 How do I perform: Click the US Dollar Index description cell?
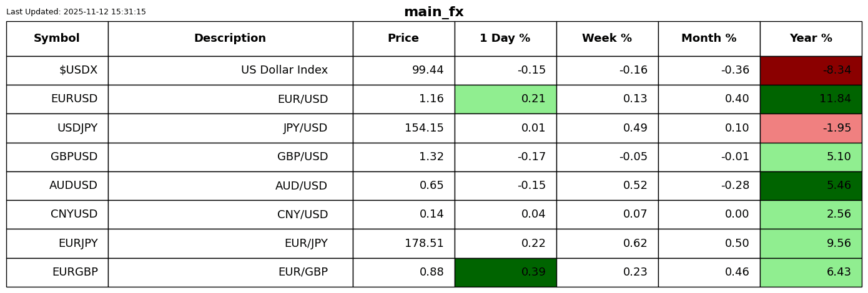[230, 70]
